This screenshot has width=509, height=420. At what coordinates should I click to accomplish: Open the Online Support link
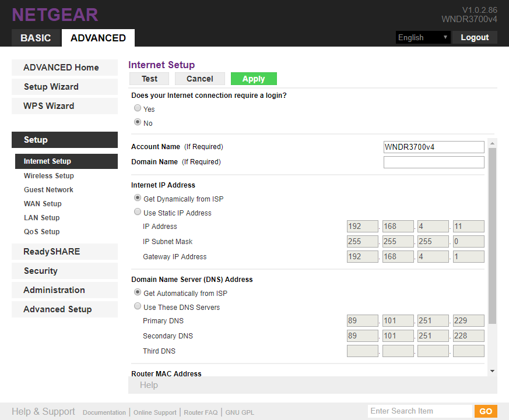coord(155,412)
